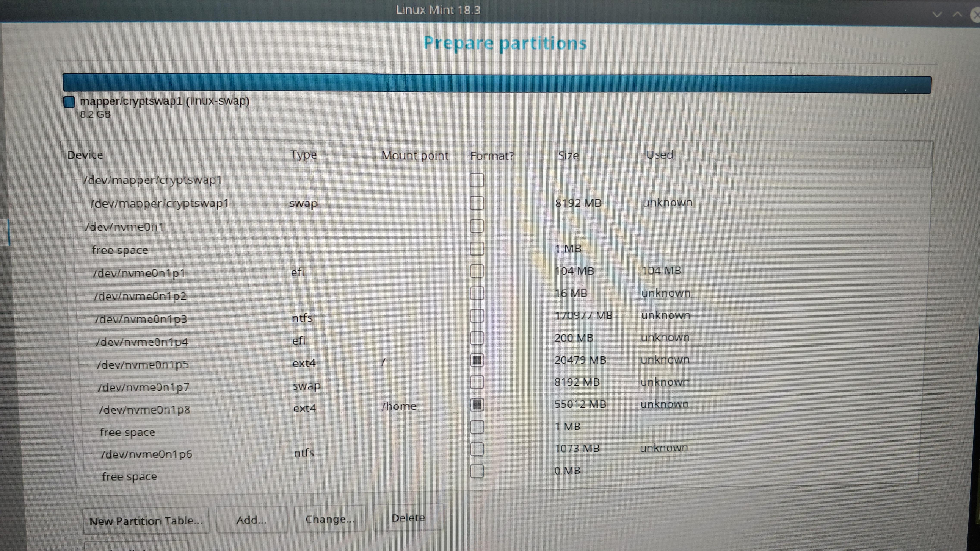This screenshot has height=551, width=980.
Task: Toggle format checkbox for /dev/nvme0n1p8
Action: 477,405
